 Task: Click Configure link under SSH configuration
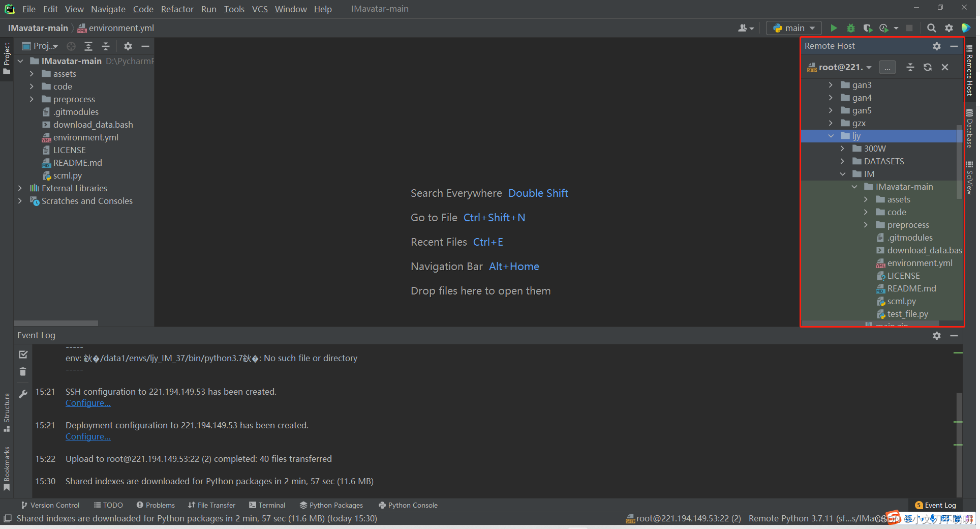[88, 403]
